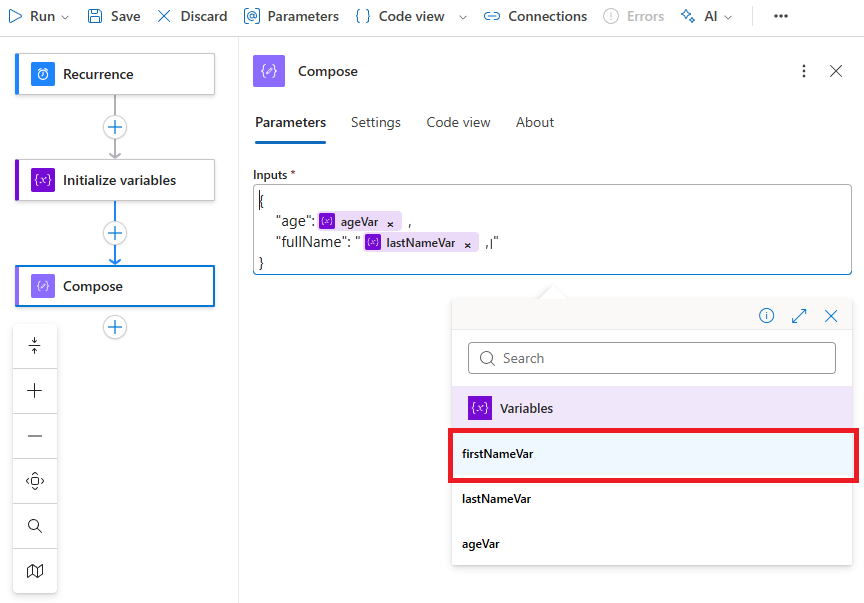
Task: Toggle the minimap
Action: tap(35, 571)
